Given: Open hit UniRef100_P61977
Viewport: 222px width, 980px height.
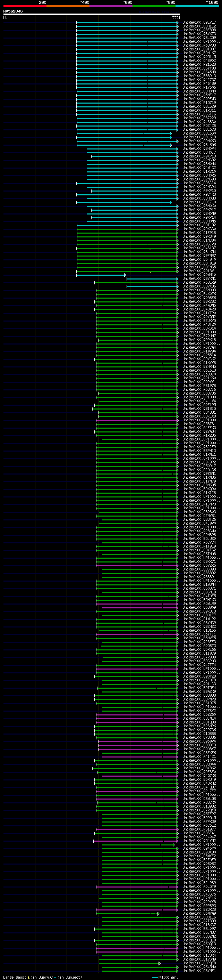Looking at the screenshot, I should point(199,829).
